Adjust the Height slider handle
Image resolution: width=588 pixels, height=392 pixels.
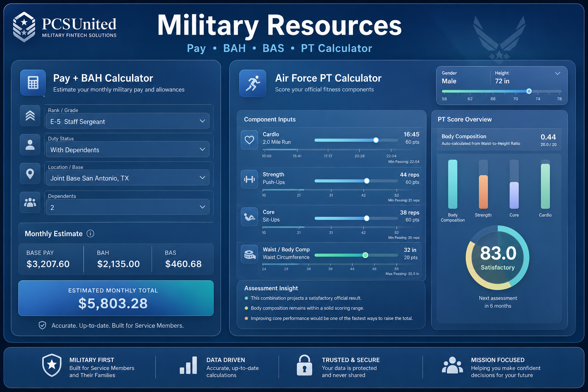529,91
